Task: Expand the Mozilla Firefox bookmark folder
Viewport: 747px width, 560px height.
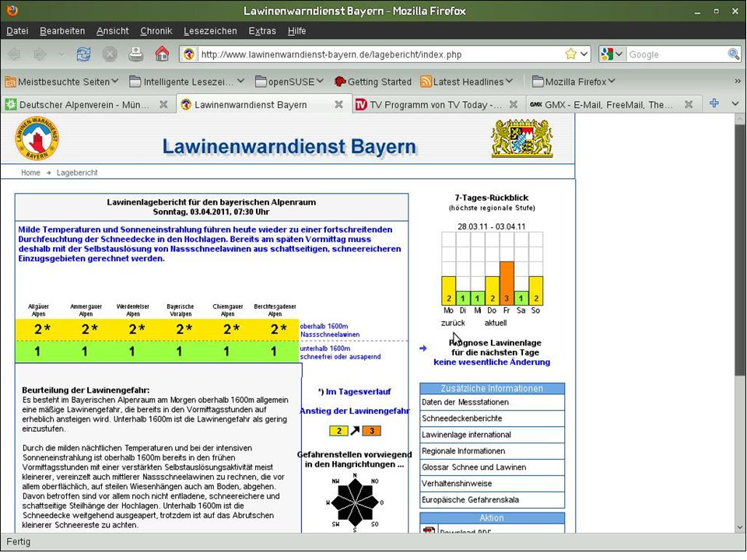Action: pos(573,82)
